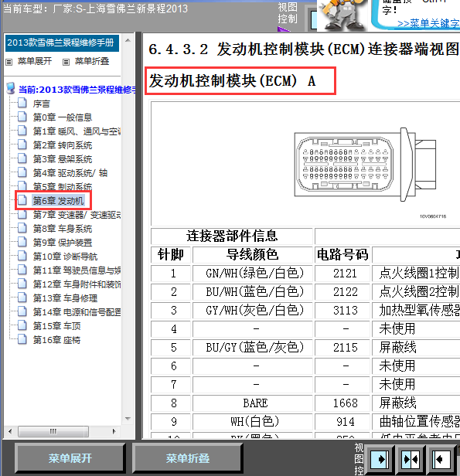Open 第14章 电源和信号配置 chapter

77,311
